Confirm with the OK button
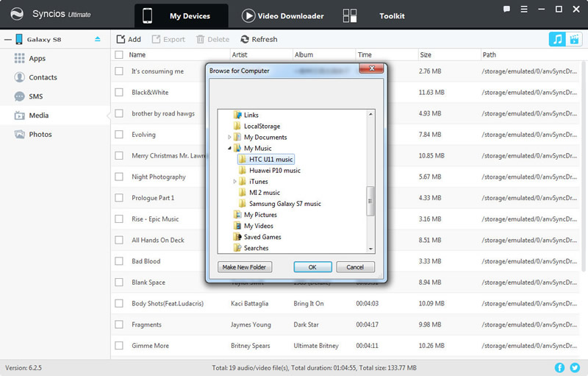Viewport: 588px width, 376px height. click(x=313, y=267)
